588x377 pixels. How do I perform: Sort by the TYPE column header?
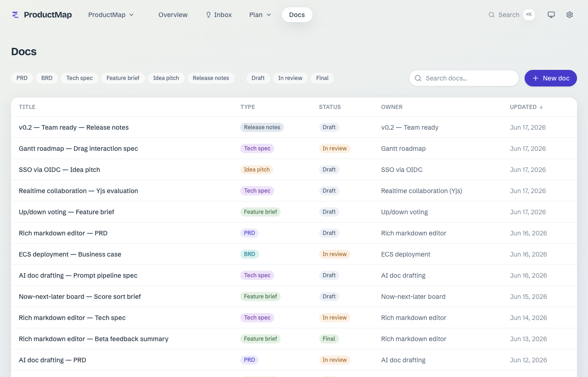point(248,107)
